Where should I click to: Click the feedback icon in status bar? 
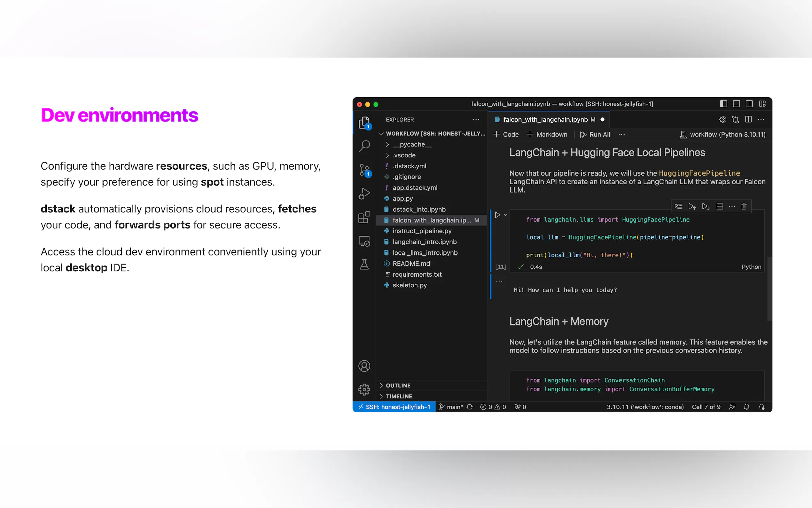pyautogui.click(x=732, y=407)
